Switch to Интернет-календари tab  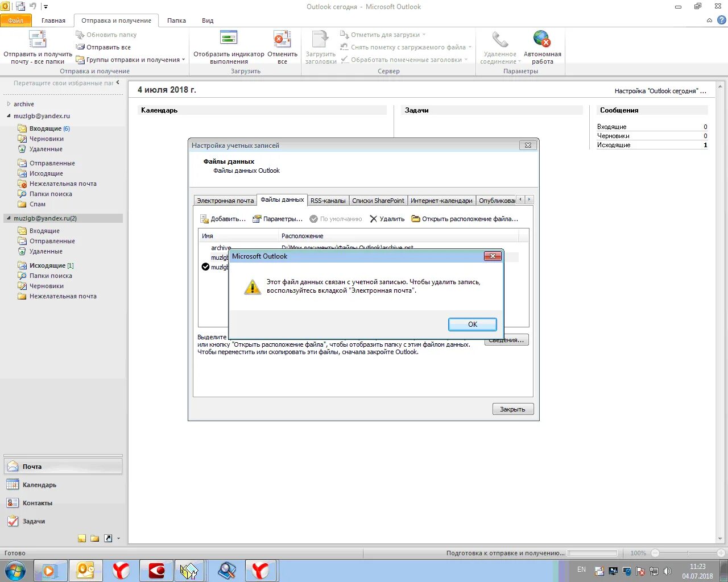click(x=441, y=201)
